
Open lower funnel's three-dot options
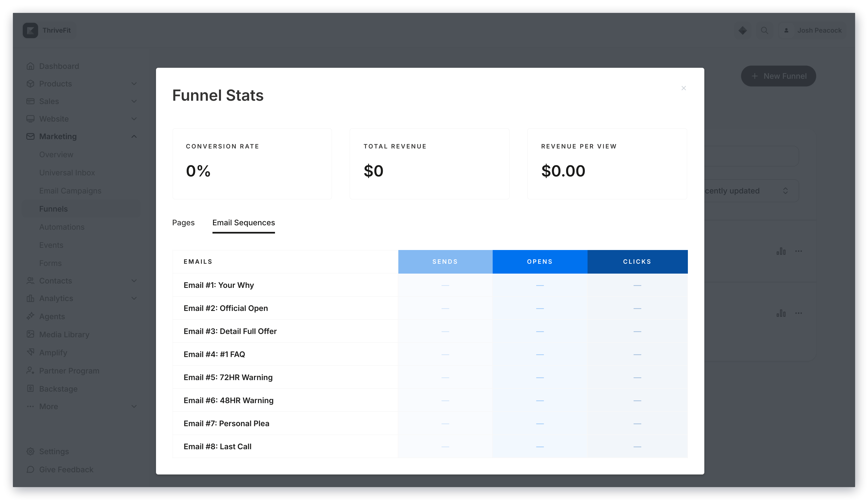pos(798,313)
